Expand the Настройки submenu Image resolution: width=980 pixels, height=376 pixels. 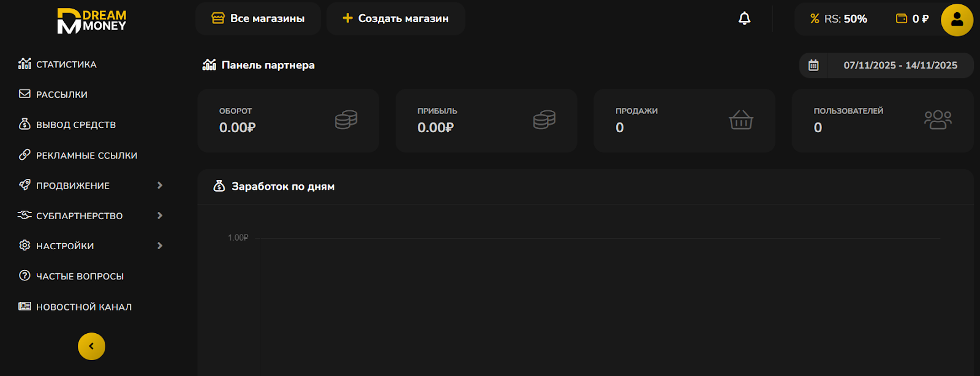coord(160,246)
